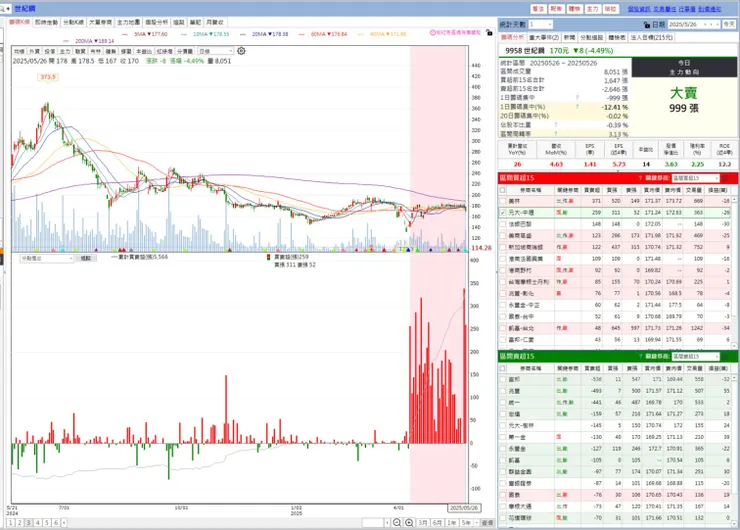Viewport: 740px width, 530px height.
Task: Toggle the 投信 chart indicator button
Action: pos(50,51)
